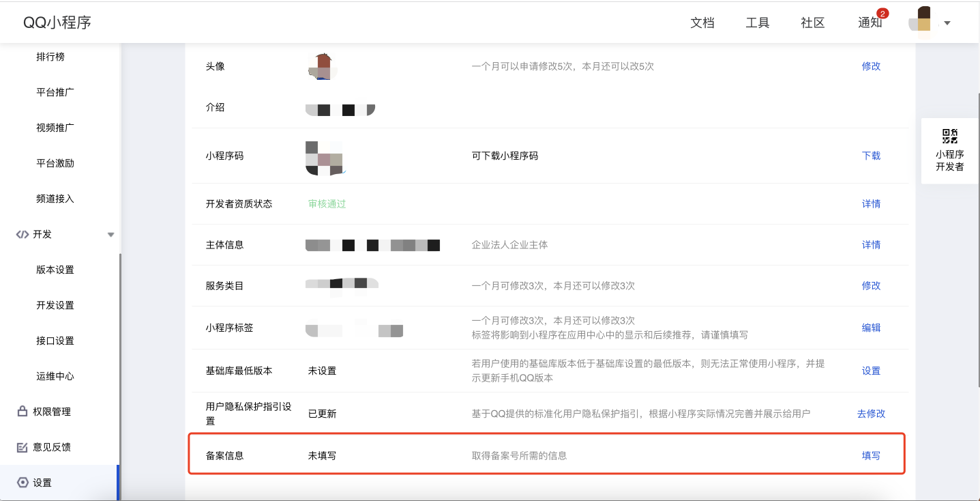980x501 pixels.
Task: Click 去修改 for 用户隐私保护指引设置
Action: point(871,413)
